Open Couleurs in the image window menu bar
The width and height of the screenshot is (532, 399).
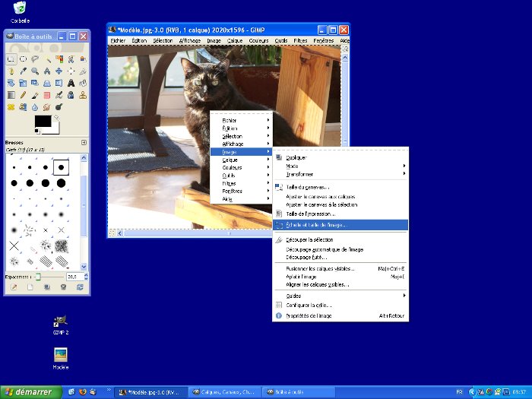point(258,41)
